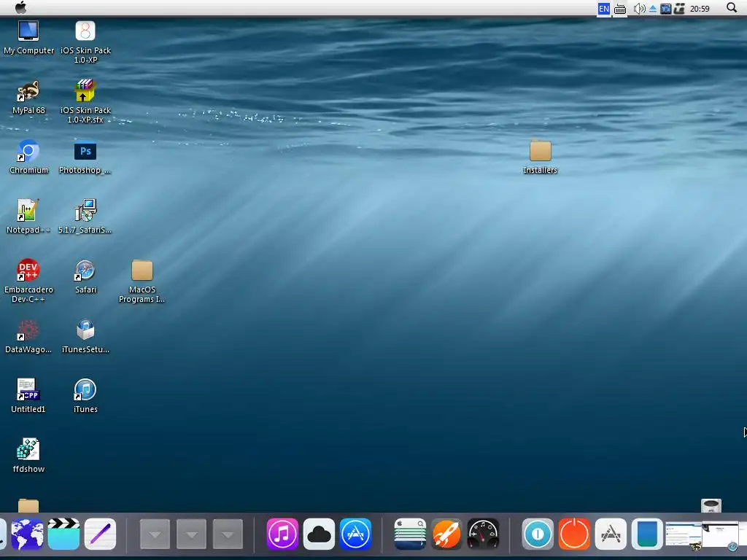
Task: Select the 5.1.7_SafariS... installer icon
Action: 85,217
